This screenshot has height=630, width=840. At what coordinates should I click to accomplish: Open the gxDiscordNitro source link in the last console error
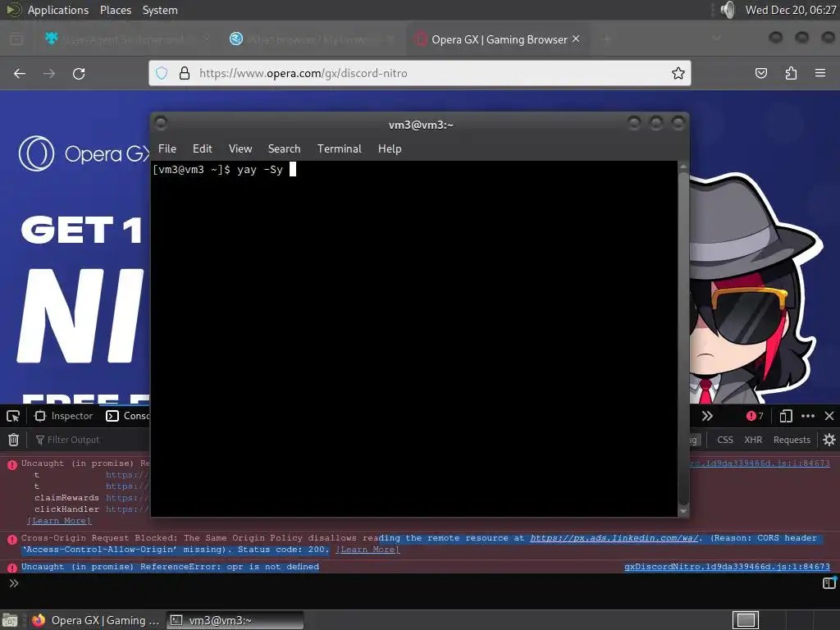click(x=727, y=567)
